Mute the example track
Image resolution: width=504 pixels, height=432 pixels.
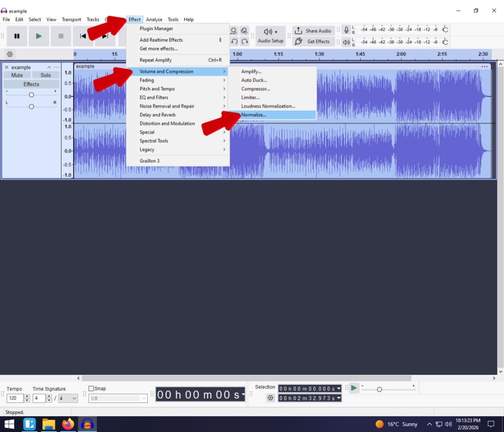pyautogui.click(x=17, y=75)
